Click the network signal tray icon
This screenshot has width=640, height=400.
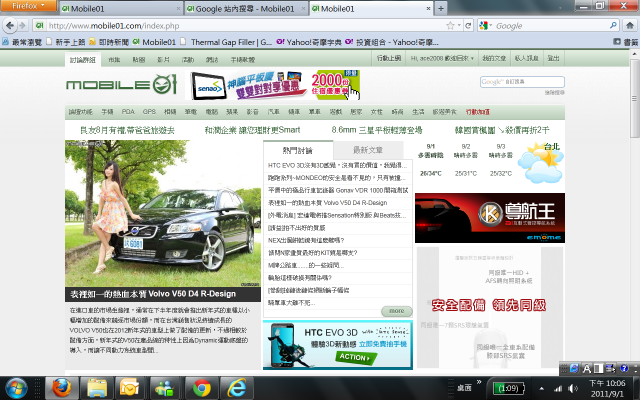[558, 388]
